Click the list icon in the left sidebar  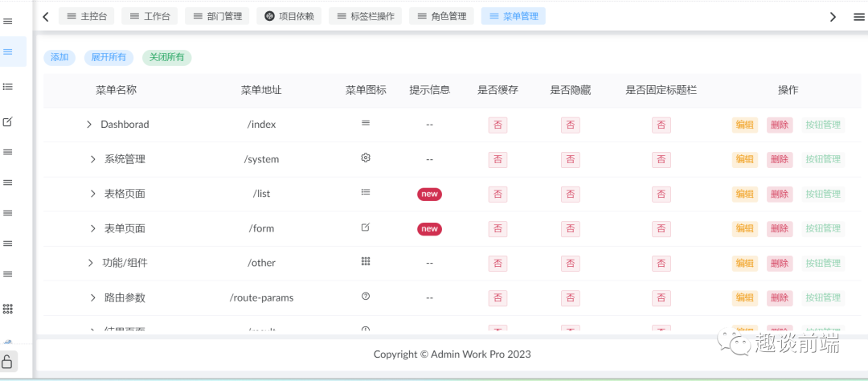point(8,87)
